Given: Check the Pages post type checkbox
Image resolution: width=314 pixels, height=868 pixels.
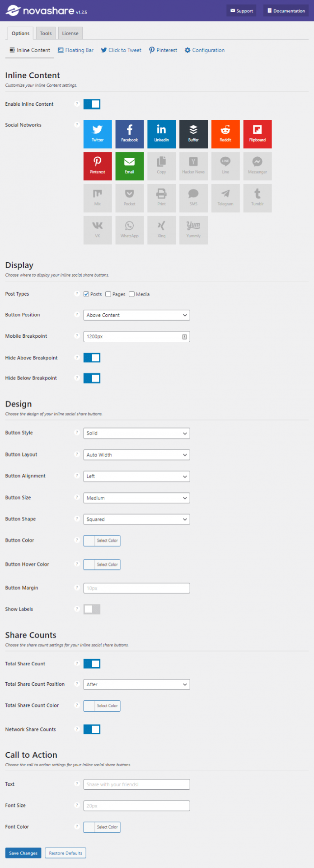Looking at the screenshot, I should point(108,294).
